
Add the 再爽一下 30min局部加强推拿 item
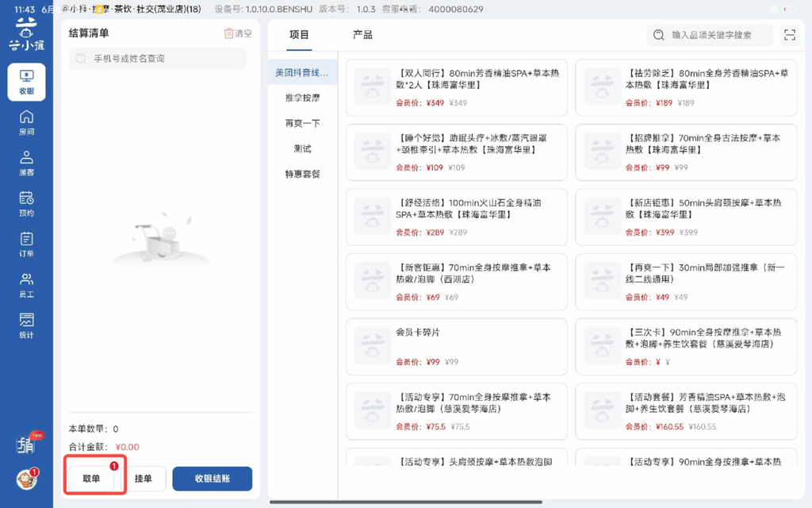[x=686, y=282]
